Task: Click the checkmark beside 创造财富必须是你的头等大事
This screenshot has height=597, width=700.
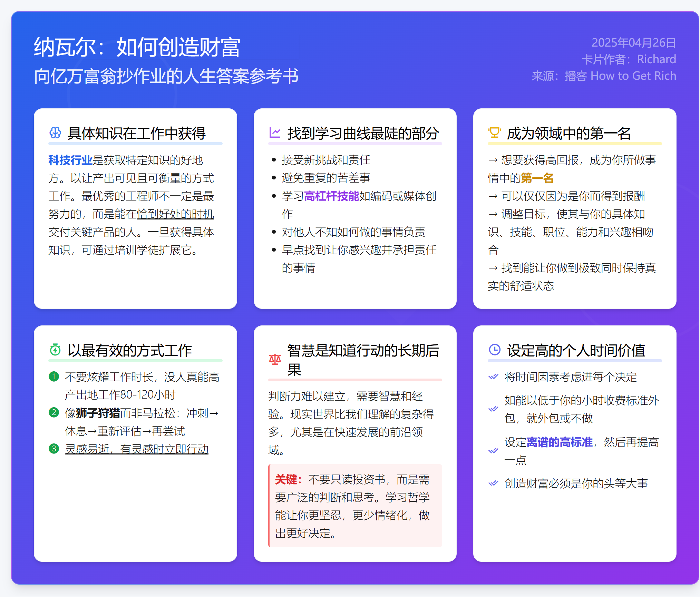Action: pyautogui.click(x=493, y=483)
